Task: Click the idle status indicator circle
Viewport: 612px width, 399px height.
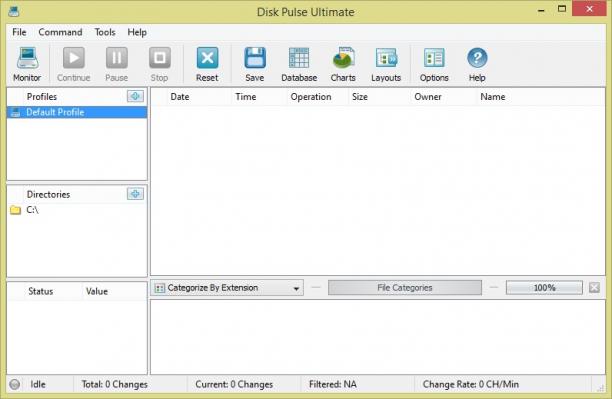Action: click(x=14, y=385)
